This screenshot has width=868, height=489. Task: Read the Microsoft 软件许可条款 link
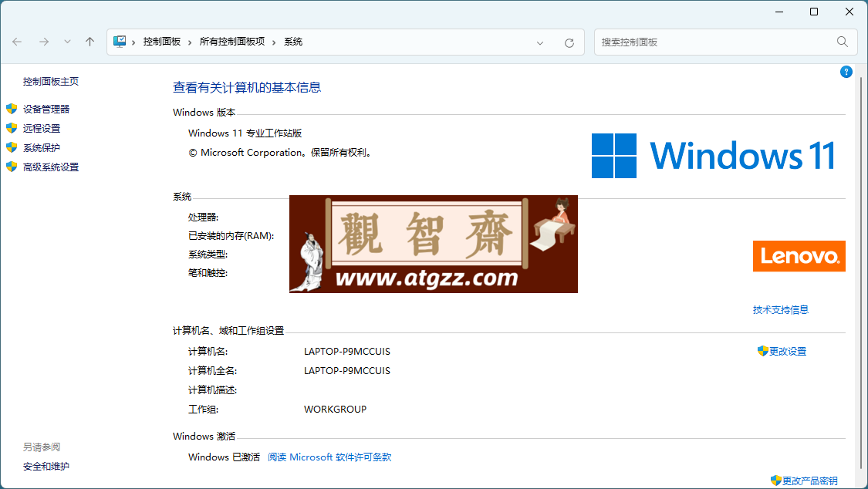[329, 457]
